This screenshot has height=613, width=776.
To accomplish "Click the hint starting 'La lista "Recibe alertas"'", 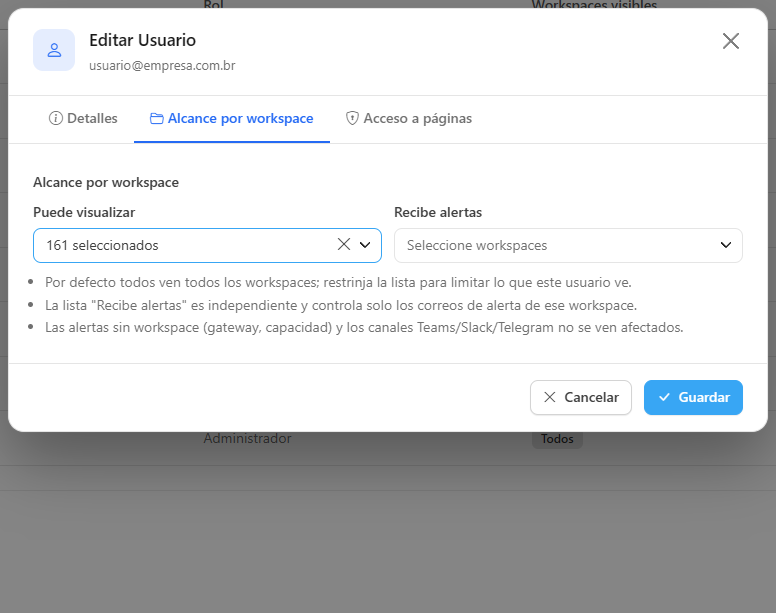I will click(341, 305).
